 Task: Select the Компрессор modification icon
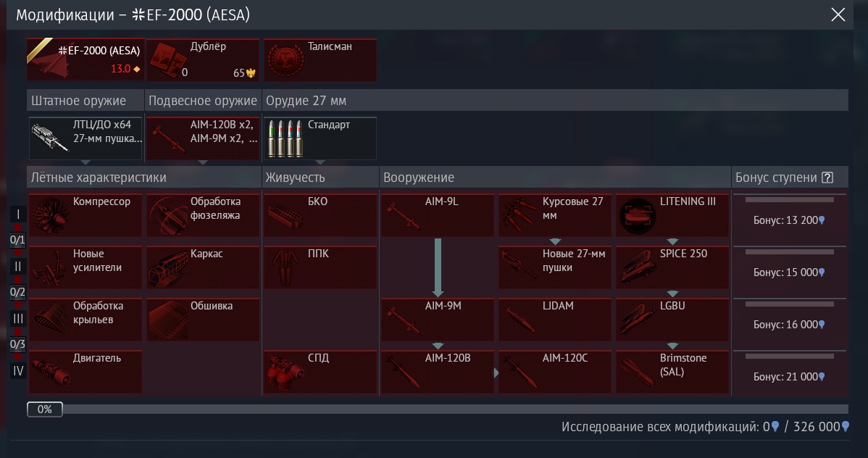coord(51,215)
